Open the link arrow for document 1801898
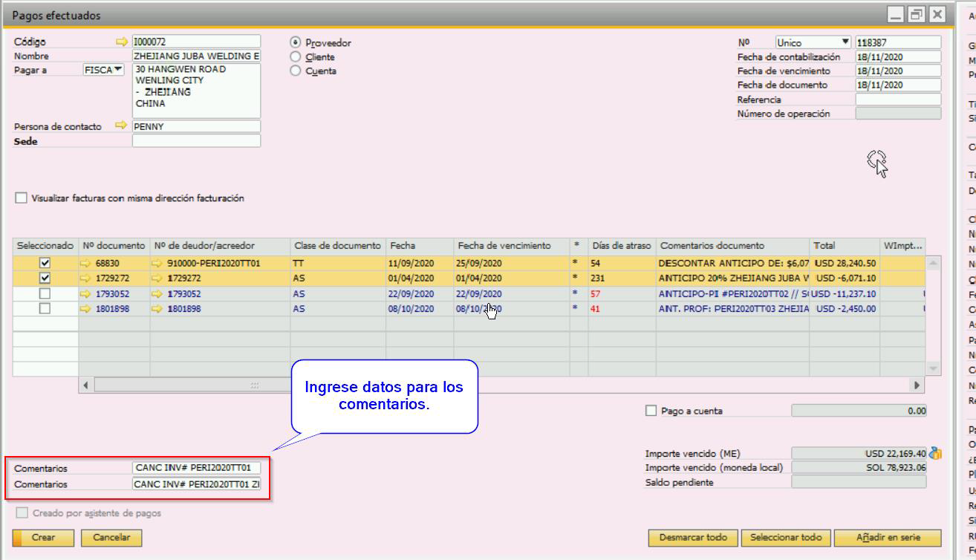 87,309
